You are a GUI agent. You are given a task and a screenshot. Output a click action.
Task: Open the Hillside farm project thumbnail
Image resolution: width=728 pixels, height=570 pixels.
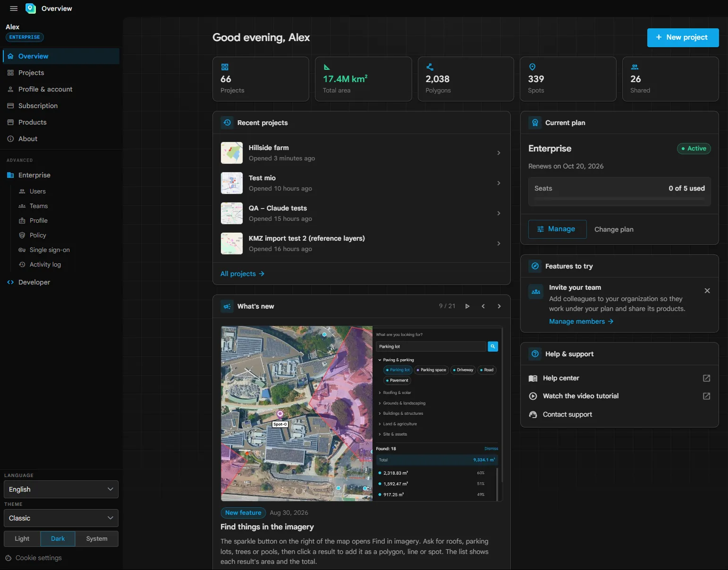click(232, 153)
